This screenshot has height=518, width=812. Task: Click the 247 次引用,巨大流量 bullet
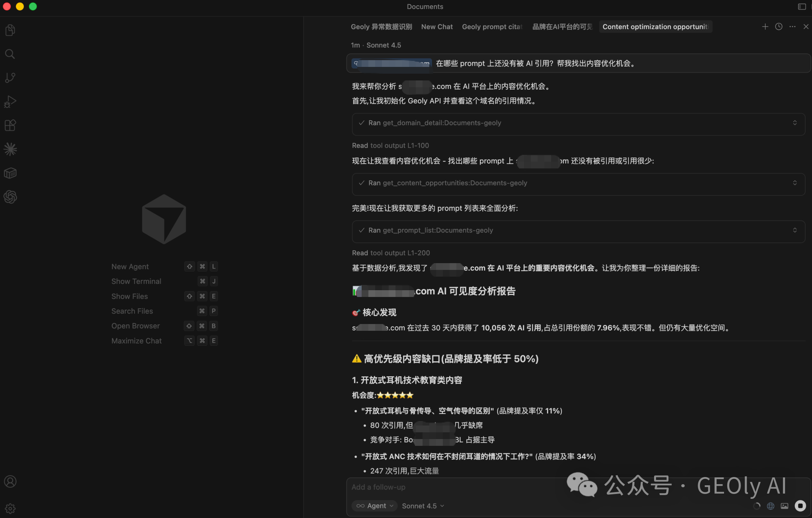click(404, 471)
